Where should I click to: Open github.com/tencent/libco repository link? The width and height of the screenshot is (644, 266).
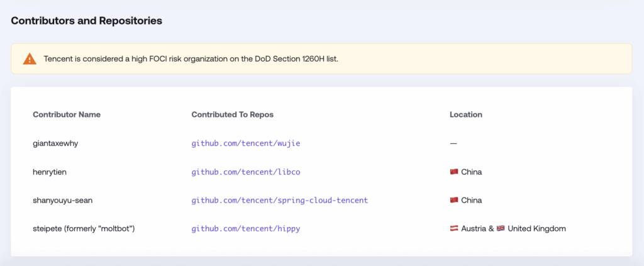246,172
